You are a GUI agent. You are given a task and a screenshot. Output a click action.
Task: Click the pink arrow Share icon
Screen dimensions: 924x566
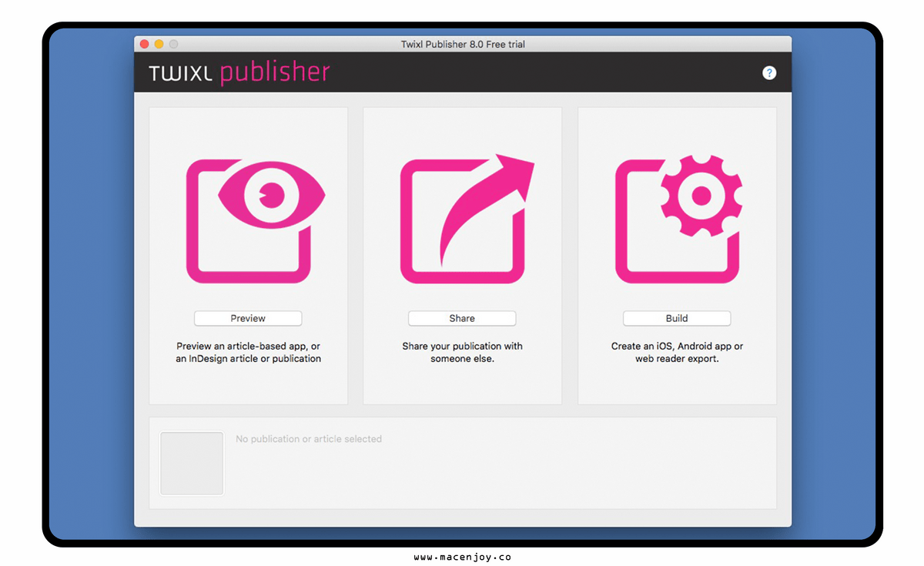point(467,219)
